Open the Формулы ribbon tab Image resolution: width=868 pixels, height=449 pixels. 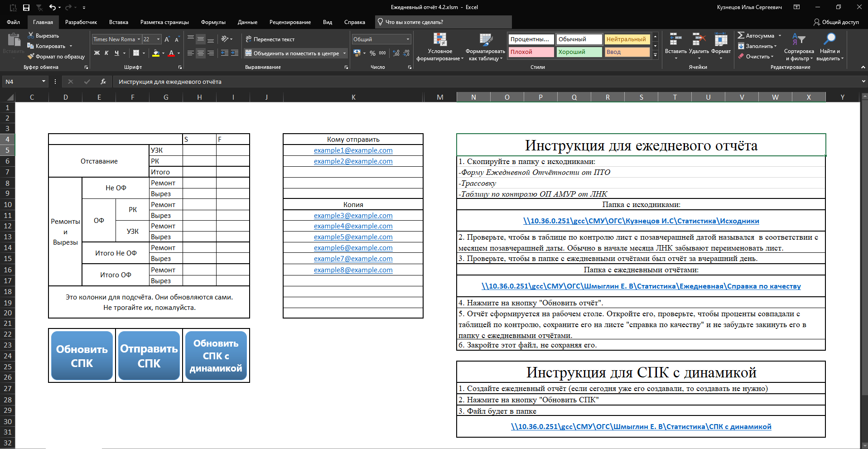coord(213,22)
